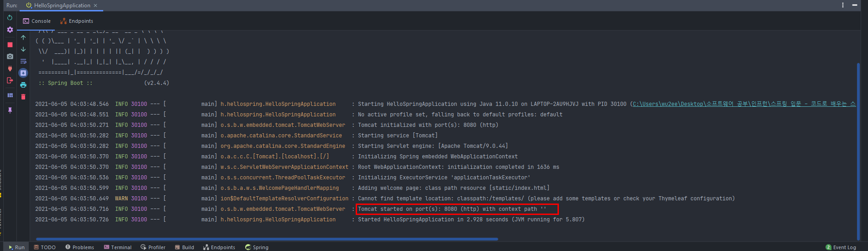Click 'Tomcat initialized with port(s): 8080' line

(x=428, y=125)
